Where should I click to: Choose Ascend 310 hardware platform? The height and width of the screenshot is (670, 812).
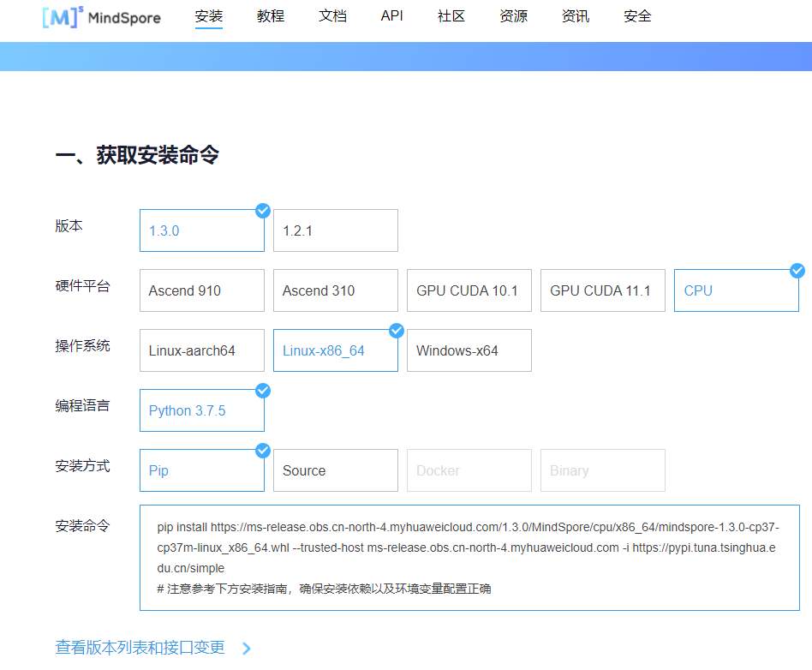[x=336, y=290]
